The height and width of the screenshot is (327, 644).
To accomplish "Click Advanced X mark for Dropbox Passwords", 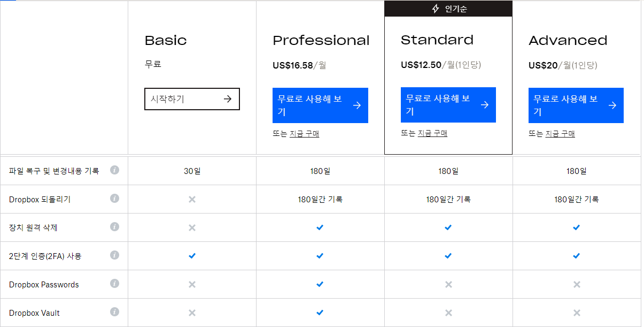I will tap(576, 284).
